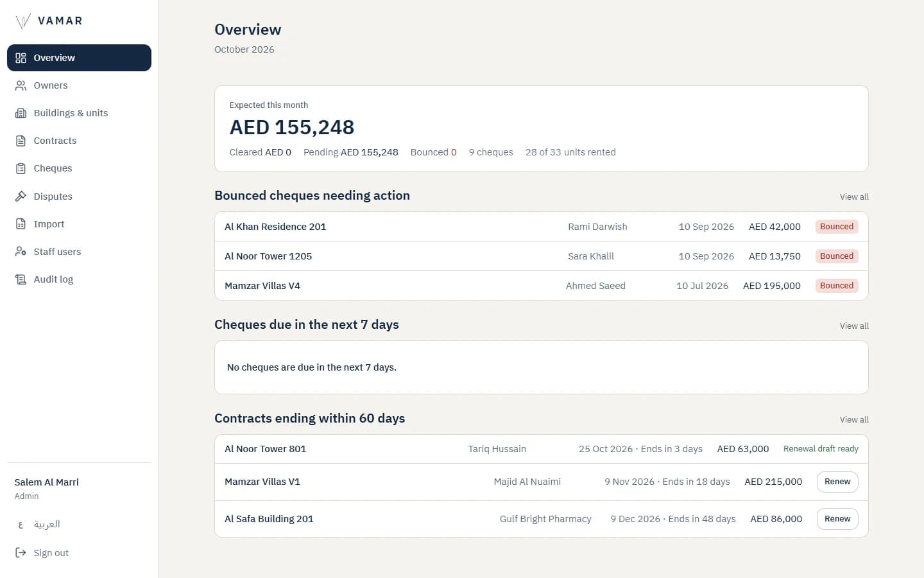Switch language to العربية
This screenshot has width=924, height=578.
tap(79, 525)
